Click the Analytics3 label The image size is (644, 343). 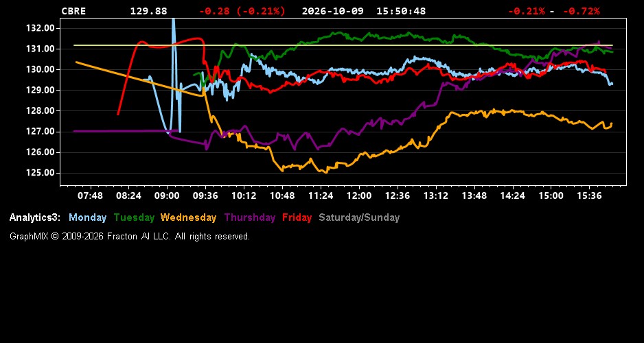point(35,217)
